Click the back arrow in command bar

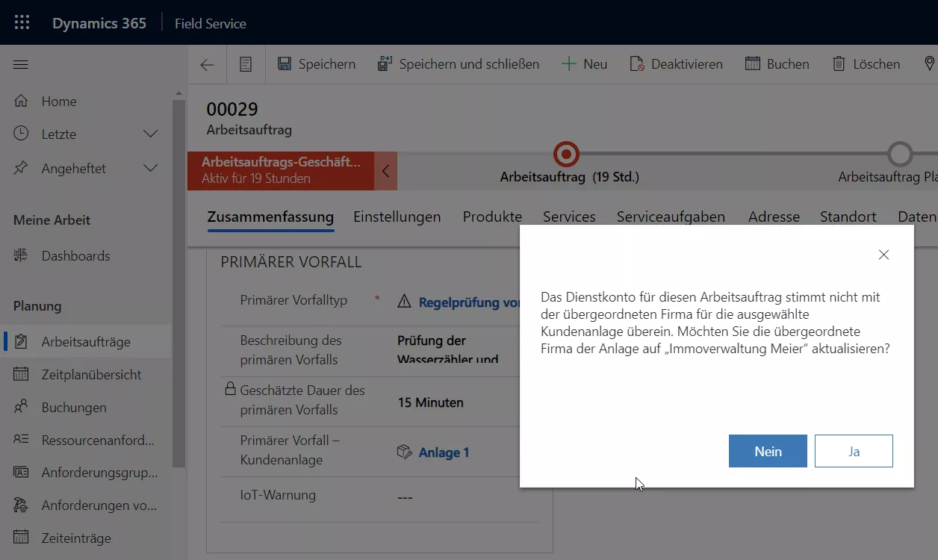(x=207, y=65)
